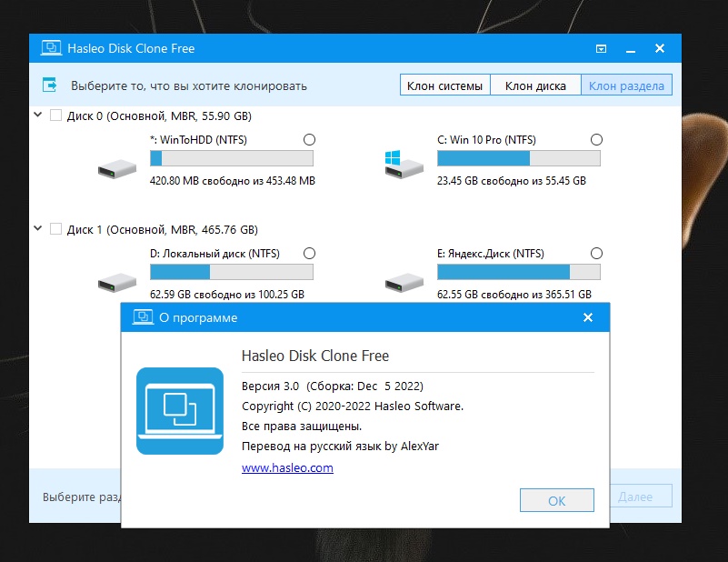Switch to Клон диска tab
The width and height of the screenshot is (728, 562).
click(535, 85)
